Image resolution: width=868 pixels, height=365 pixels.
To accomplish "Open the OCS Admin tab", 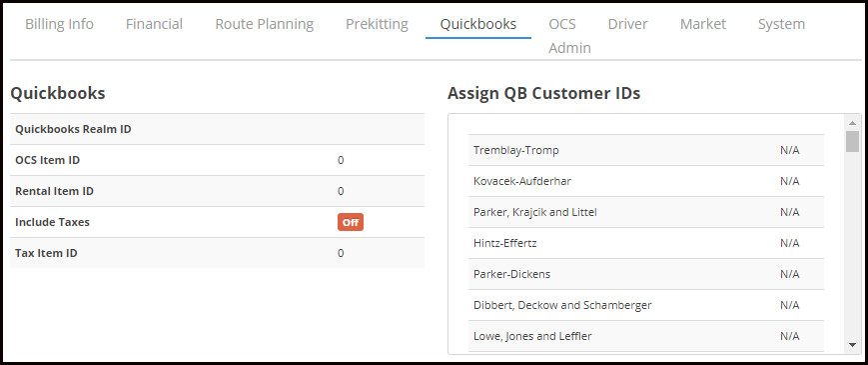I will [x=569, y=36].
